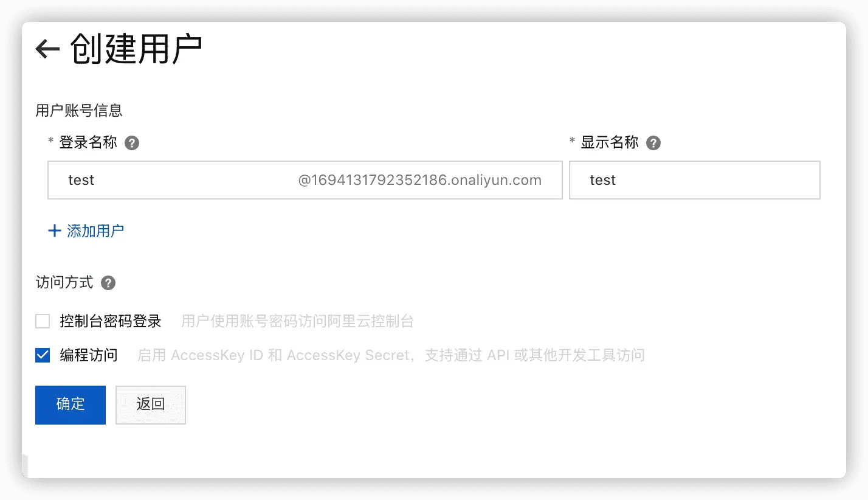
Task: Open the help icon next to 登录名称
Action: coord(132,144)
